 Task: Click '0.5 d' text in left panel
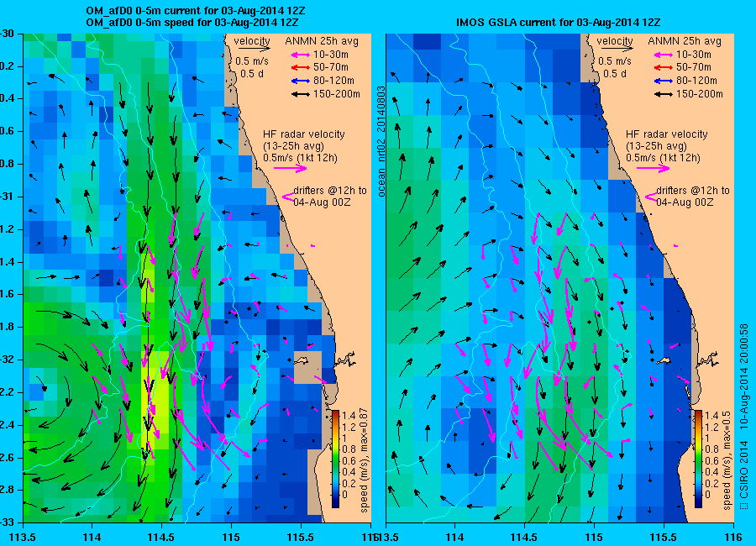click(251, 74)
